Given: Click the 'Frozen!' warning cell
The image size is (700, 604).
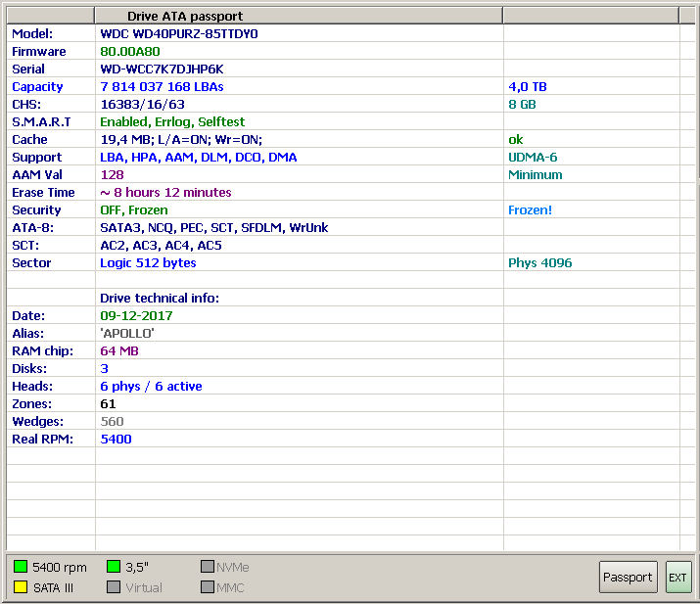Looking at the screenshot, I should (x=530, y=210).
